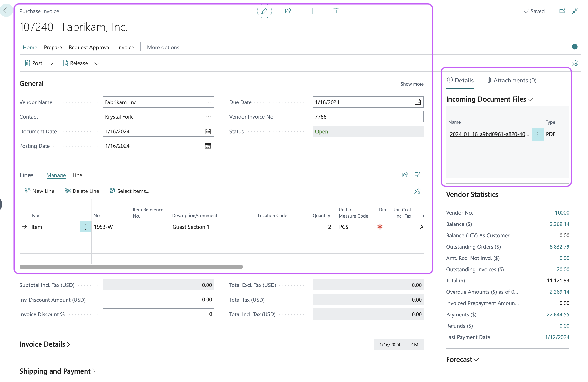Open the Release dropdown arrow
This screenshot has width=588, height=382.
97,63
